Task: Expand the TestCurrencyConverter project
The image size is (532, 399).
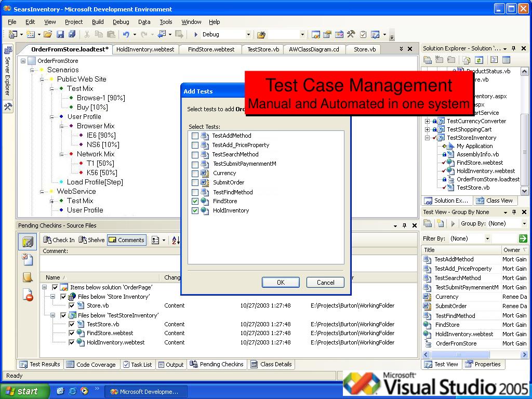Action: [x=428, y=121]
